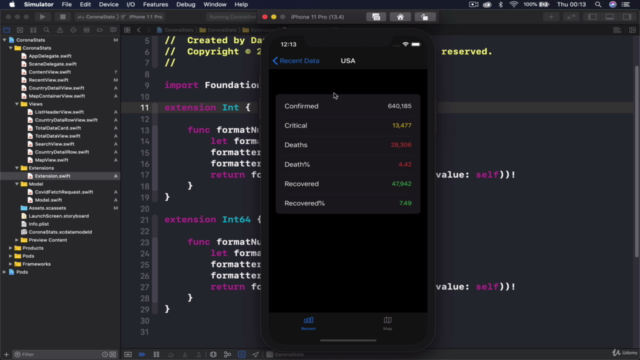
Task: Open Info.plist in navigator
Action: coord(39,224)
